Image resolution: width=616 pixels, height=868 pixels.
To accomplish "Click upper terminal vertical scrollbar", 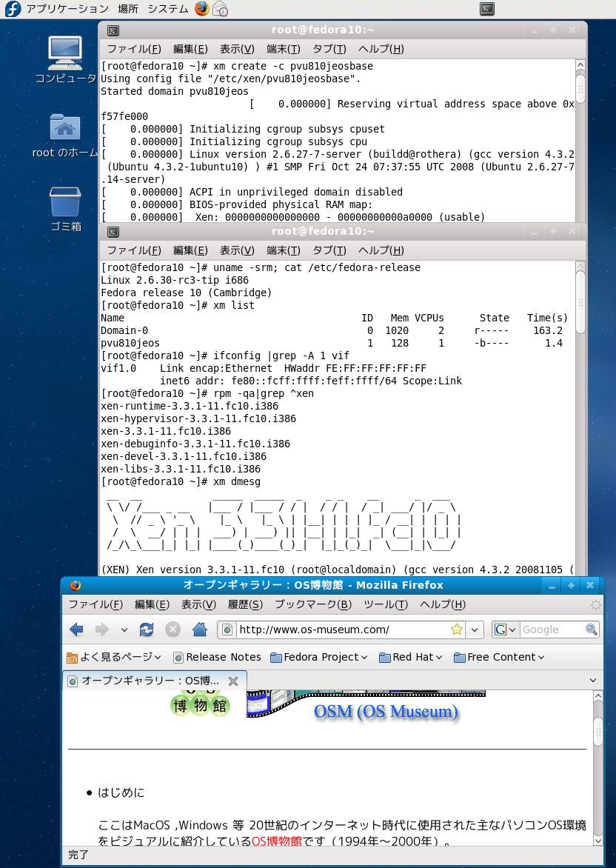I will (x=580, y=141).
